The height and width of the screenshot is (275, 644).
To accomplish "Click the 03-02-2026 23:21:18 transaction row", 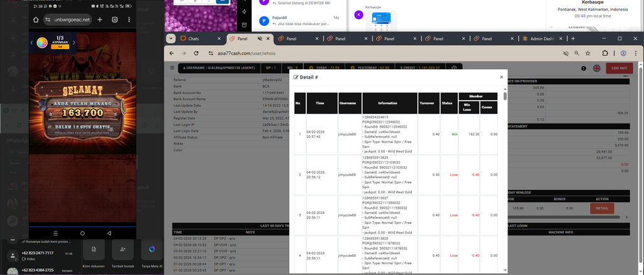I will point(230,251).
